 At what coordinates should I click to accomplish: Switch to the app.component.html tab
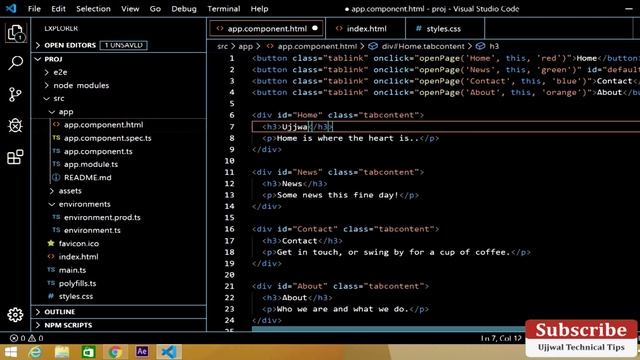pos(267,29)
